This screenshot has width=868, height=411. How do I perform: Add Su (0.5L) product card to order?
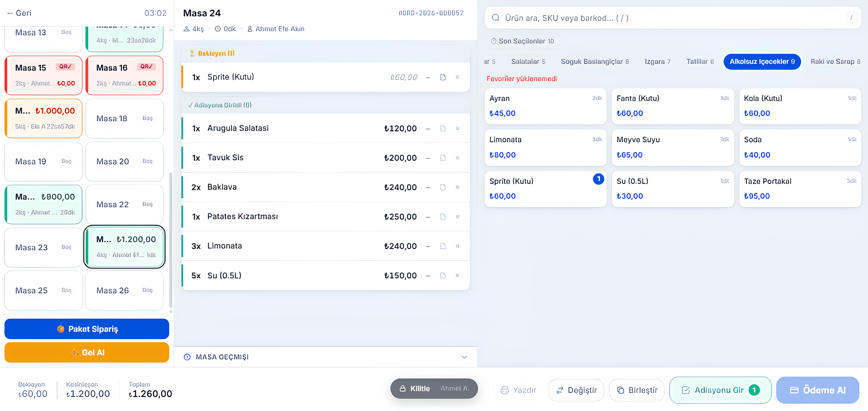pyautogui.click(x=673, y=189)
